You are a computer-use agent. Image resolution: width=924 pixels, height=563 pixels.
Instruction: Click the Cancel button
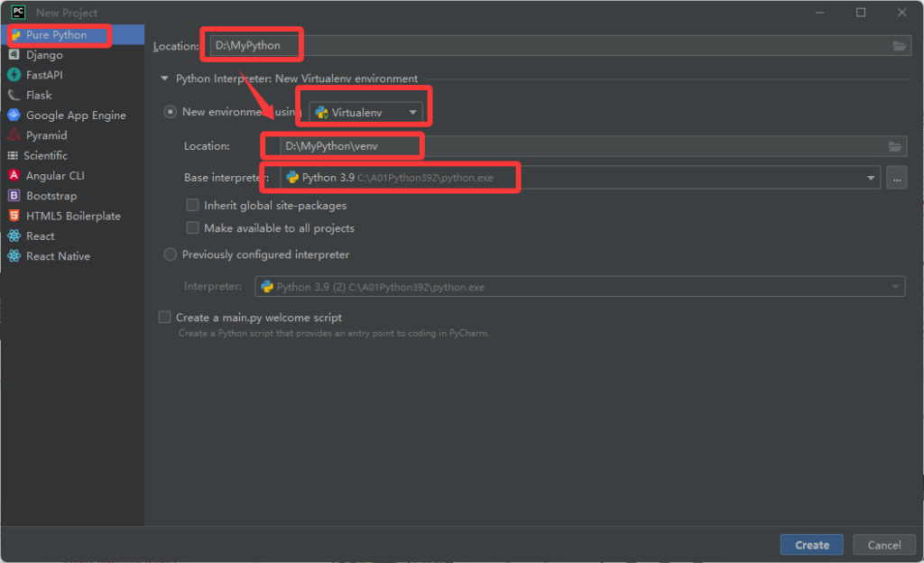pos(884,545)
